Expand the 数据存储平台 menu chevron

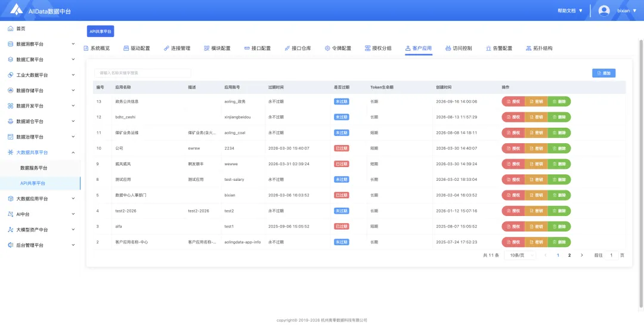73,90
